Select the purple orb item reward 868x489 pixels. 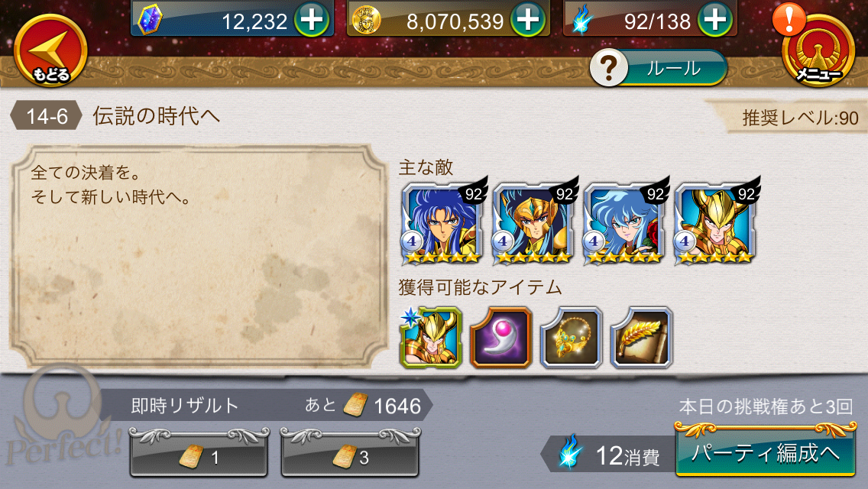[x=501, y=337]
